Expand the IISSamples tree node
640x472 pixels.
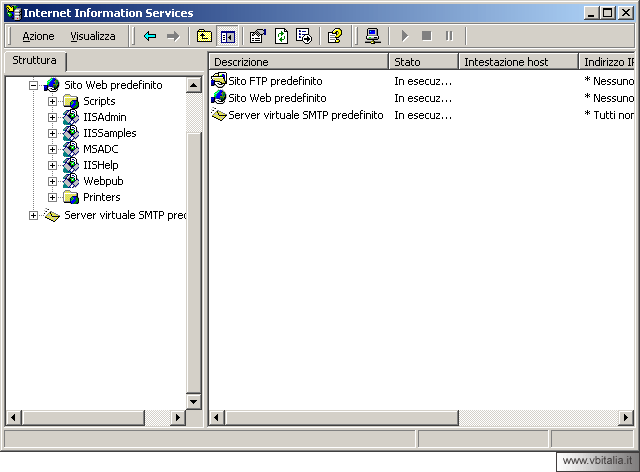tap(52, 133)
